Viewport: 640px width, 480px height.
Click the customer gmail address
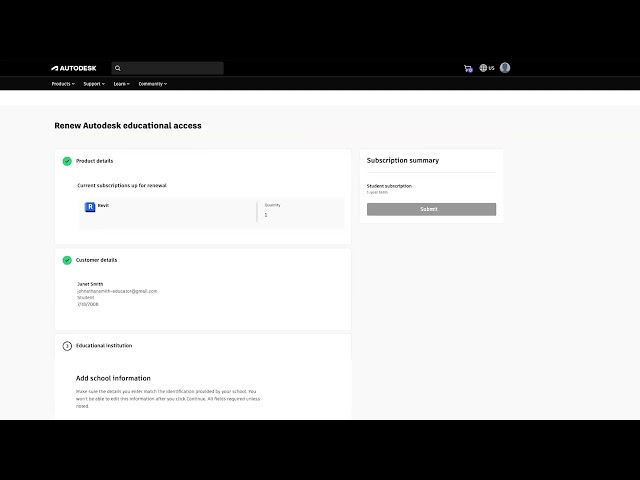(x=117, y=291)
